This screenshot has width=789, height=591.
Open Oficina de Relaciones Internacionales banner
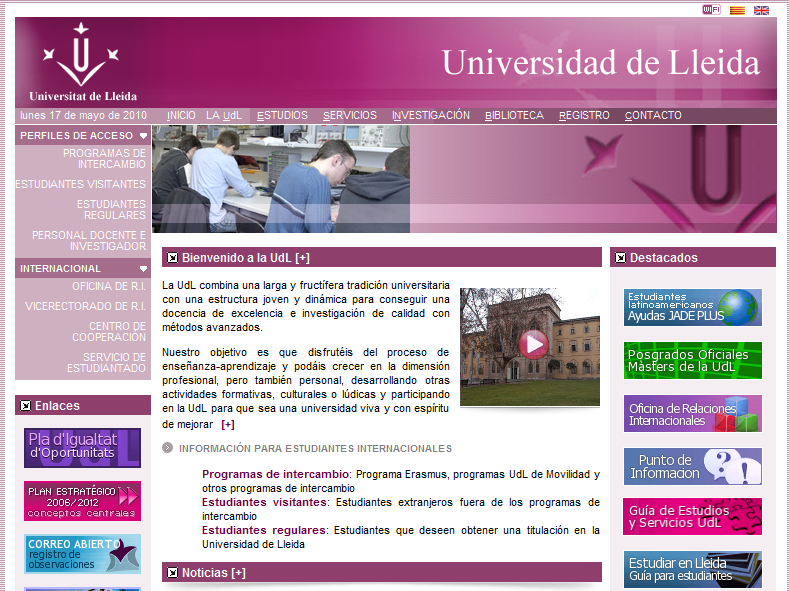[693, 413]
